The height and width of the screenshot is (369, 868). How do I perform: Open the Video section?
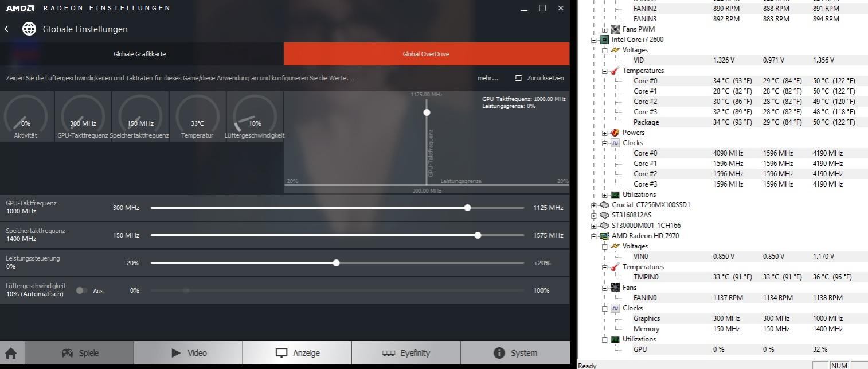coord(188,353)
